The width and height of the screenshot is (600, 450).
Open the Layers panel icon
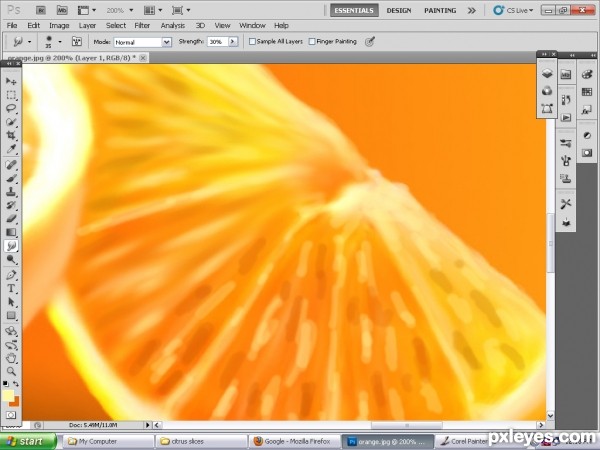click(547, 73)
